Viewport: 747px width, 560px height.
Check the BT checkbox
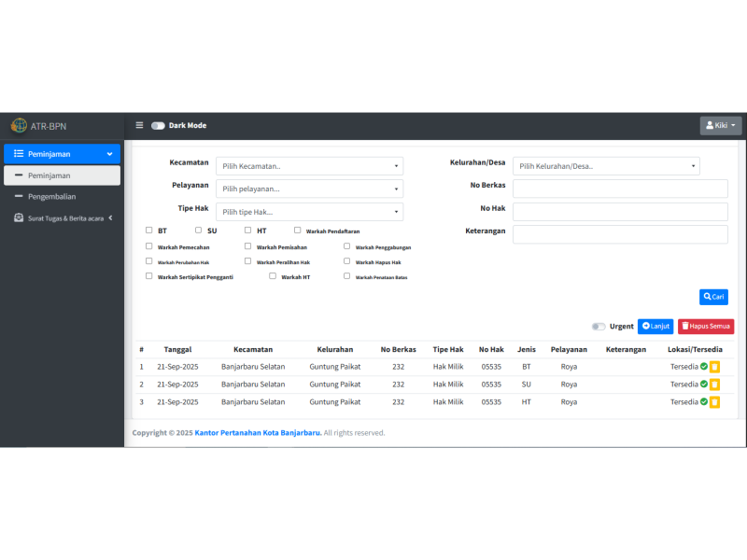click(149, 230)
